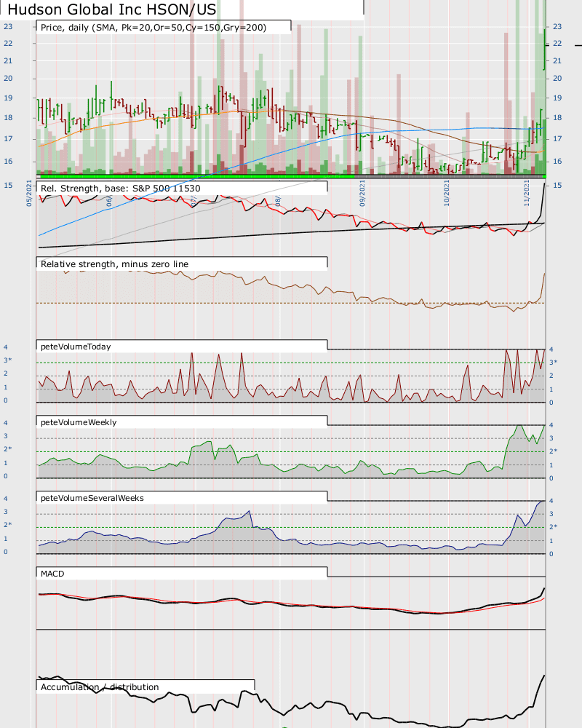Viewport: 582px width, 728px height.
Task: Click the 17 value on the left price axis
Action: (x=8, y=139)
